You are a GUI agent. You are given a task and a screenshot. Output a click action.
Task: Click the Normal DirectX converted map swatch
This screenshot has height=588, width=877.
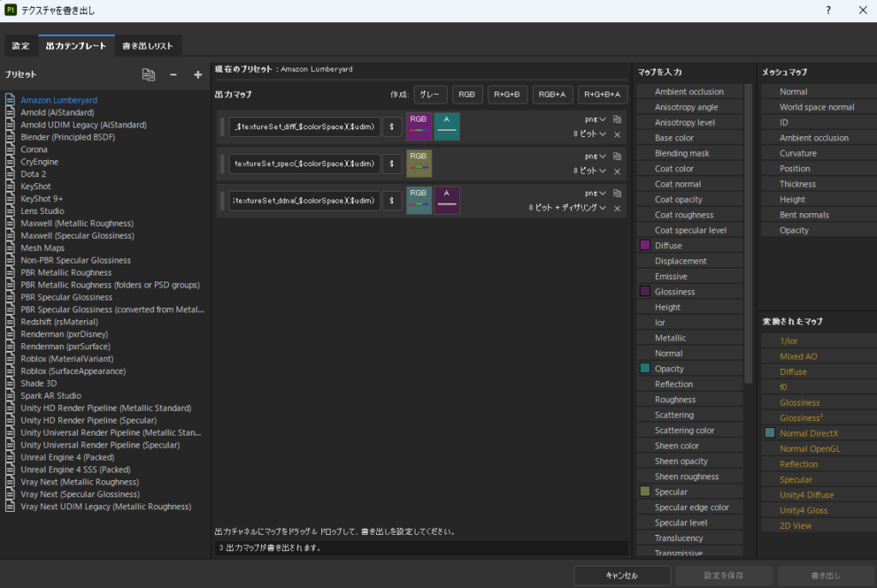coord(770,433)
